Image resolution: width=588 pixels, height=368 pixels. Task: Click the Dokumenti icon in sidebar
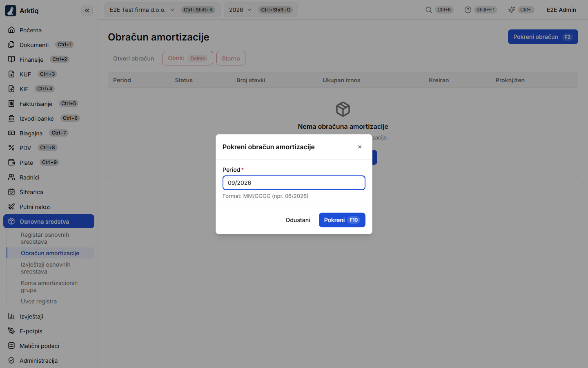11,45
